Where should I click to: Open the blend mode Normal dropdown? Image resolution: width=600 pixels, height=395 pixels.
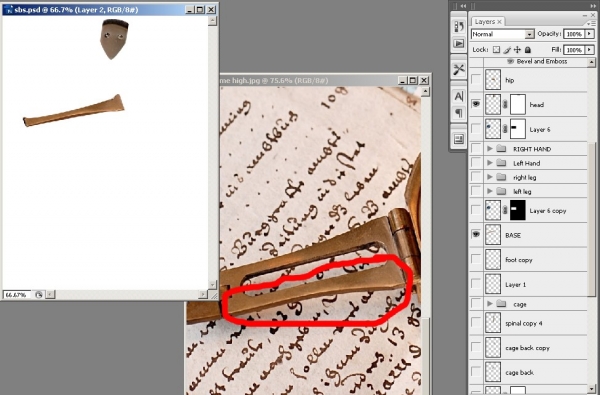[x=502, y=34]
